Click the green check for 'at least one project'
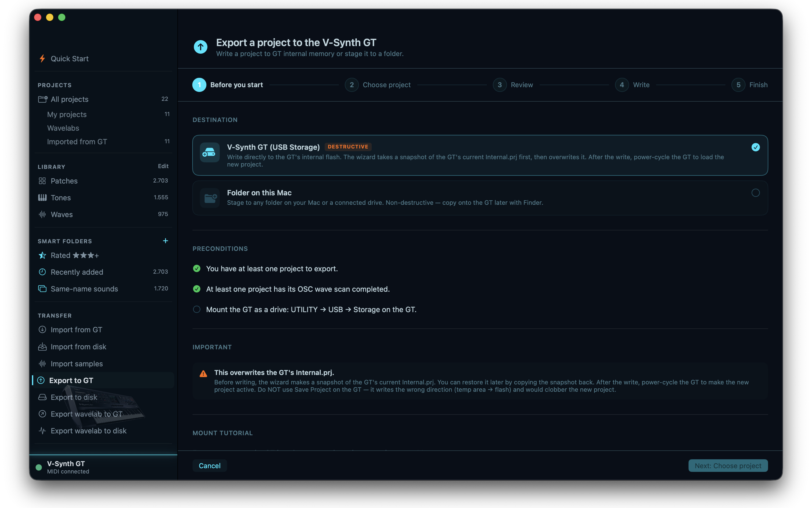812x508 pixels. click(x=197, y=268)
